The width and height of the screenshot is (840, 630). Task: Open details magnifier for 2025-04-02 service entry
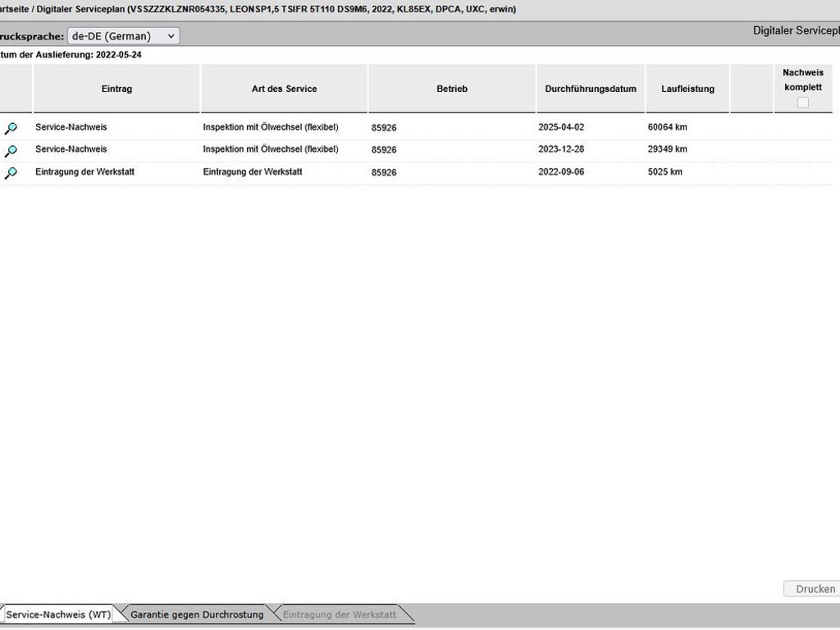pos(11,128)
